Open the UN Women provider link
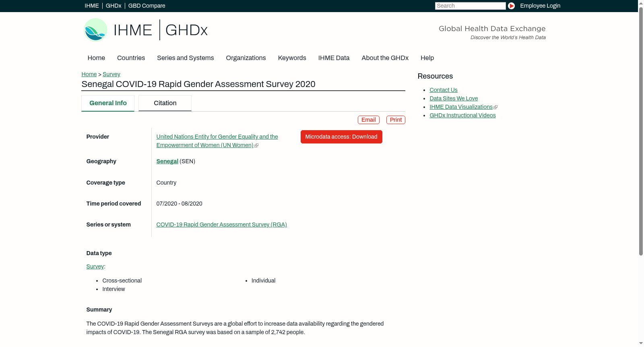The image size is (644, 347). (217, 141)
